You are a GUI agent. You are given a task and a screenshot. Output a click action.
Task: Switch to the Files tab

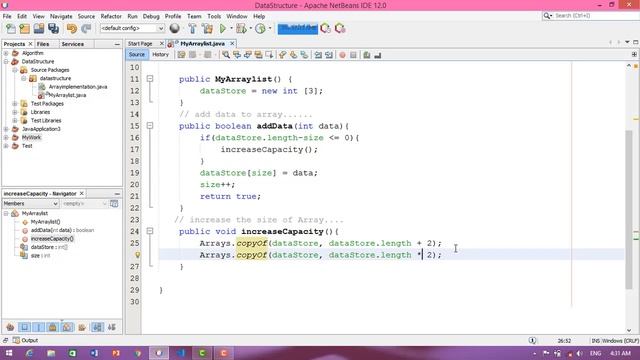pyautogui.click(x=43, y=44)
